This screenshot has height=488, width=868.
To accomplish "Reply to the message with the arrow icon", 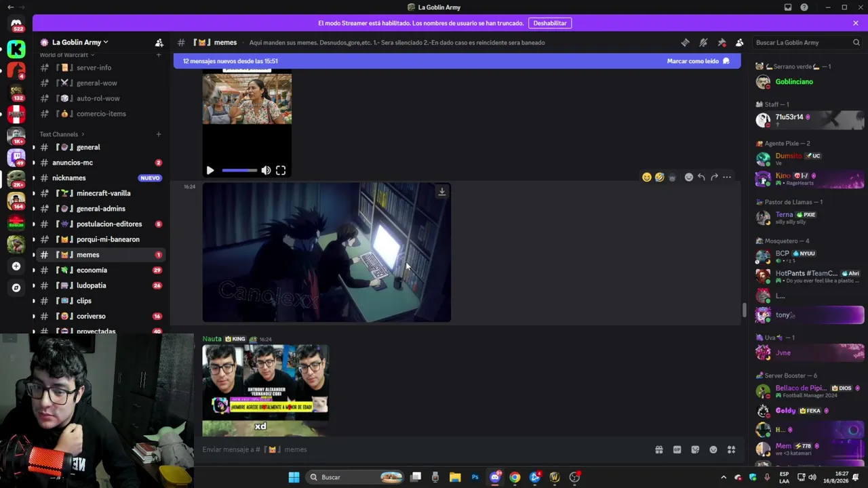I will click(x=701, y=178).
